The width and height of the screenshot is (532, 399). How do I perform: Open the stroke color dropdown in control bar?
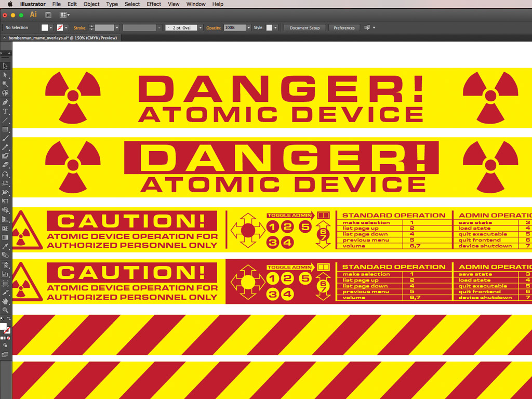point(66,28)
